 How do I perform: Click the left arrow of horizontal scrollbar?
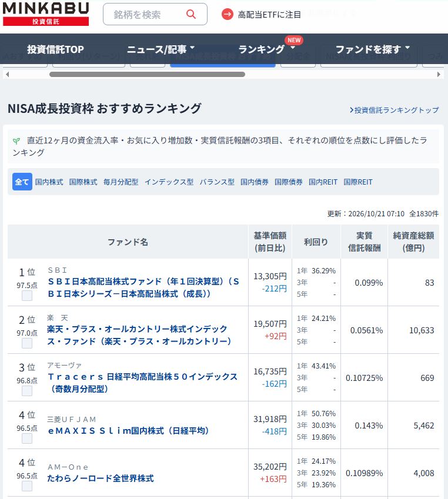[x=7, y=75]
